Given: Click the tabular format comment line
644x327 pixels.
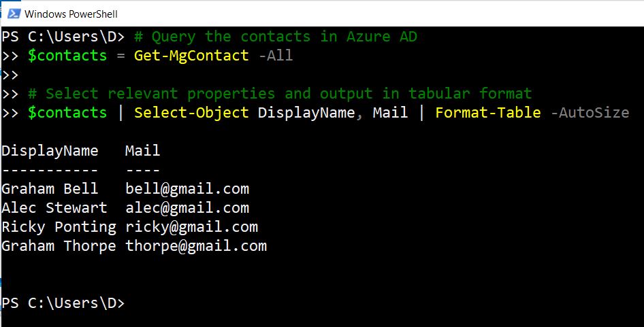Looking at the screenshot, I should [280, 93].
